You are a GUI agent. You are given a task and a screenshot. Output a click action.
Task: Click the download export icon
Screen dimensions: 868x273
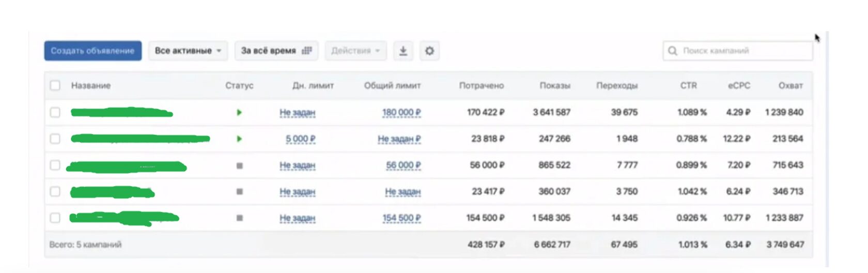(x=403, y=51)
